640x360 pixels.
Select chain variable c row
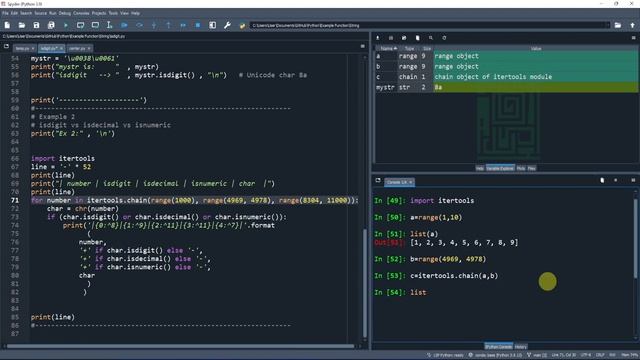[x=507, y=77]
